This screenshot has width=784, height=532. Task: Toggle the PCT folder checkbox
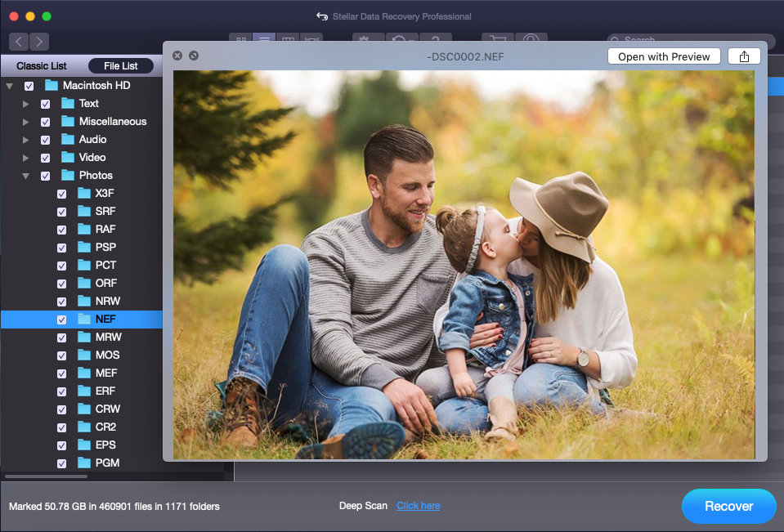pyautogui.click(x=61, y=266)
